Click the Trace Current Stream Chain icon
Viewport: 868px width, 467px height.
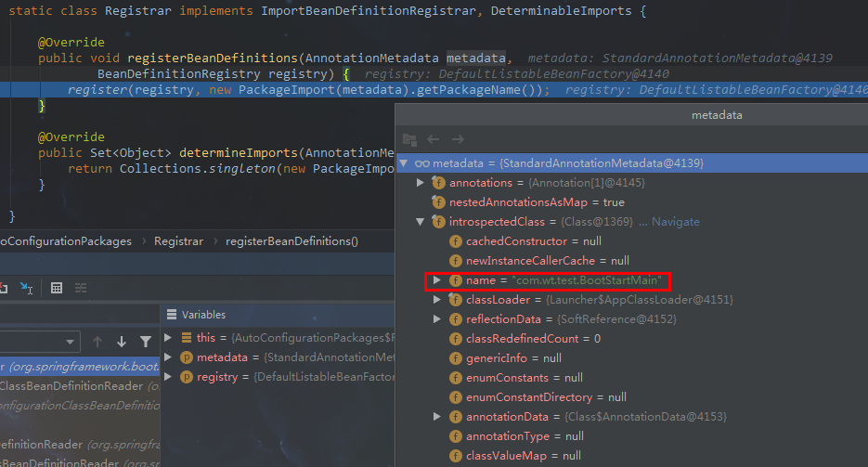tap(81, 288)
